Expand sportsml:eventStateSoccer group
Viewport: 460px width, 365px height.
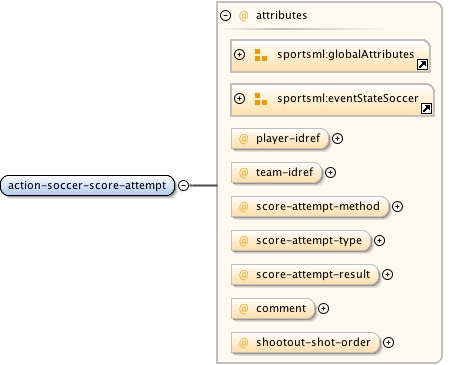point(239,98)
